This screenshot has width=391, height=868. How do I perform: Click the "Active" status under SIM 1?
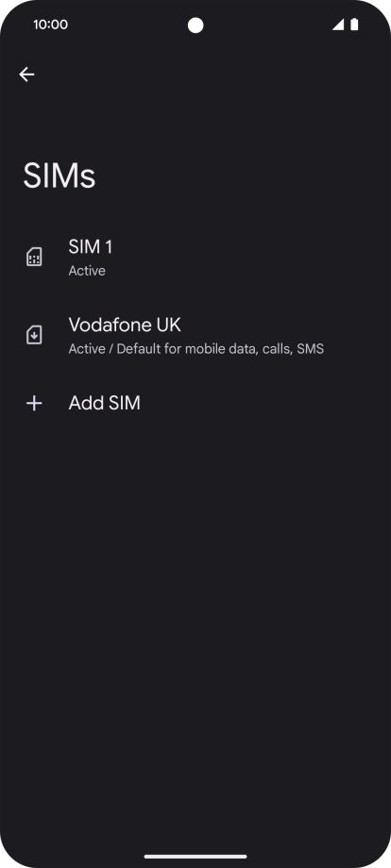[x=87, y=271]
